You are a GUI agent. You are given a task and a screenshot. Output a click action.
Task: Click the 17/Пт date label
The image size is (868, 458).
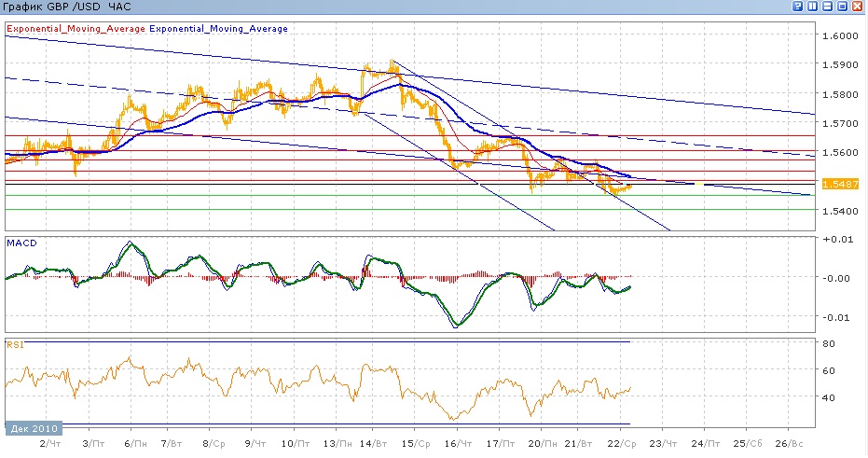501,444
